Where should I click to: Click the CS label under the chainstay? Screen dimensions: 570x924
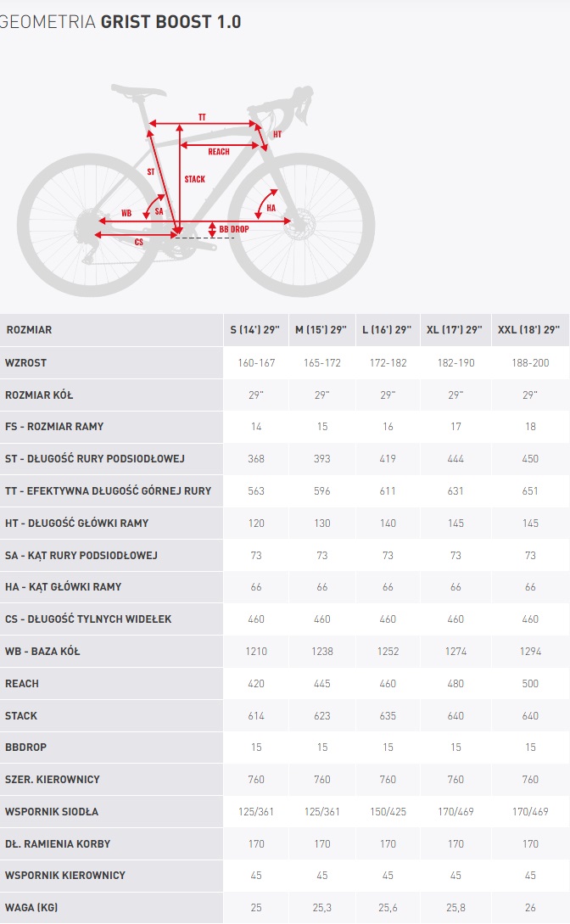pos(139,242)
